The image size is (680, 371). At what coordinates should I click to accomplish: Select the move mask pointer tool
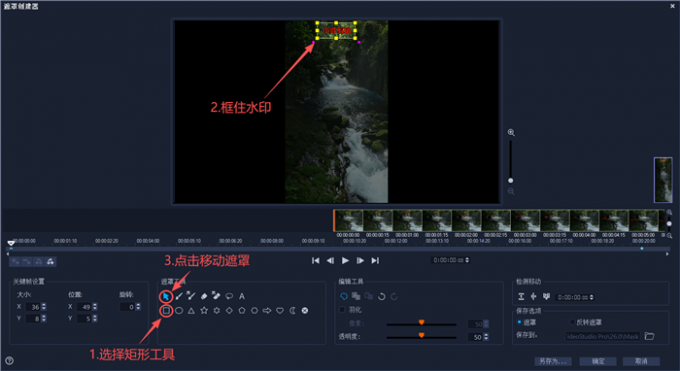(166, 297)
